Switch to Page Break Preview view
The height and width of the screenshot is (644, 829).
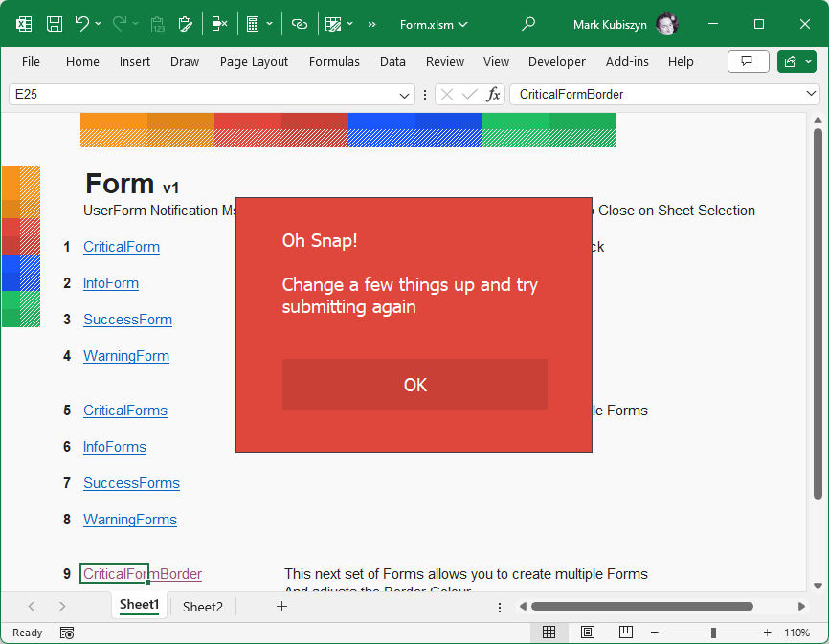click(x=624, y=633)
